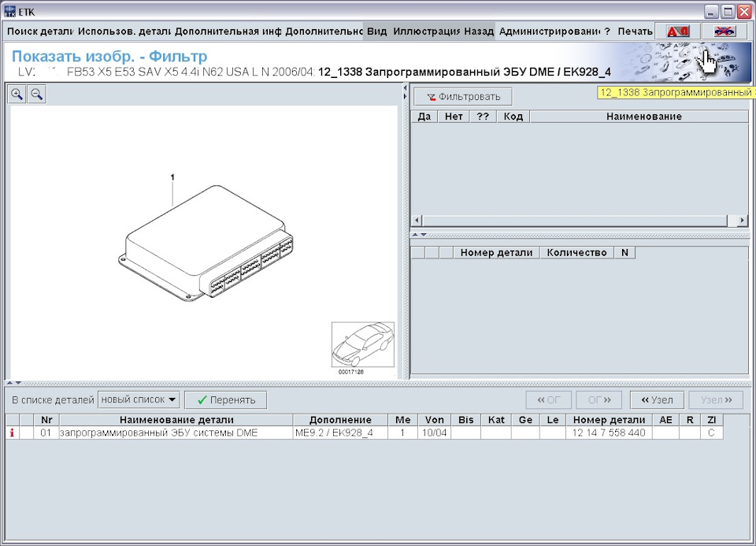The image size is (756, 546).
Task: Click the « ОГ button
Action: 549,400
